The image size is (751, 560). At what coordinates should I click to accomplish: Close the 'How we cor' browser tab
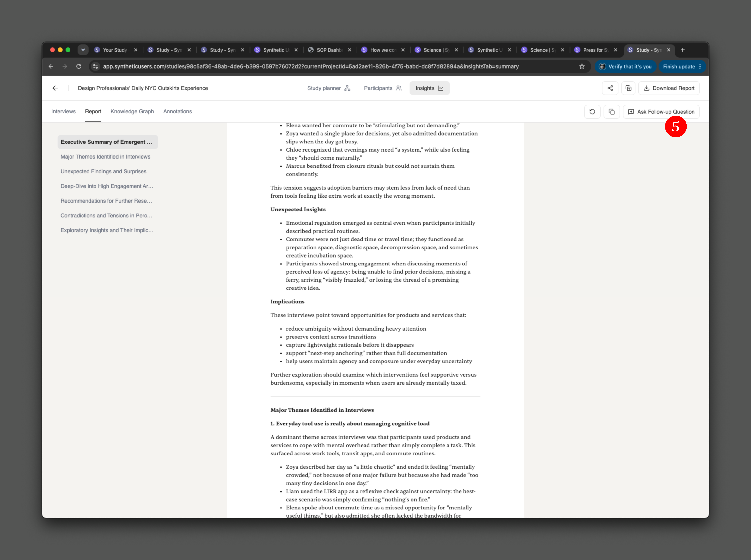click(x=403, y=50)
